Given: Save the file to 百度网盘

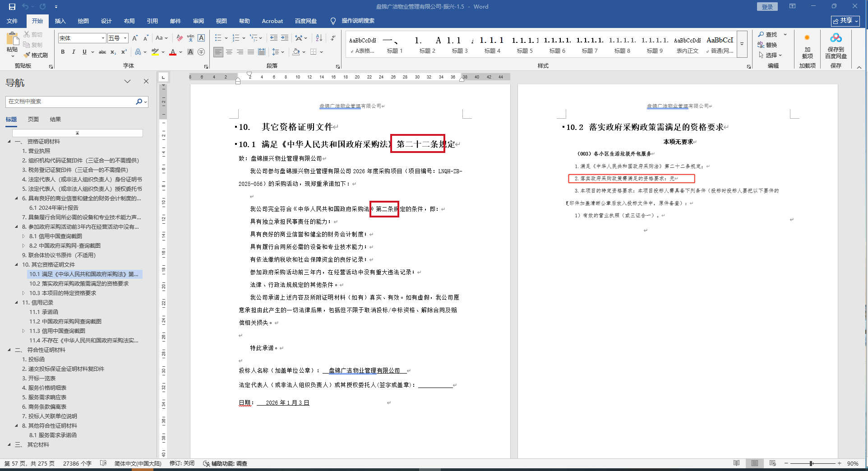Looking at the screenshot, I should pyautogui.click(x=836, y=46).
